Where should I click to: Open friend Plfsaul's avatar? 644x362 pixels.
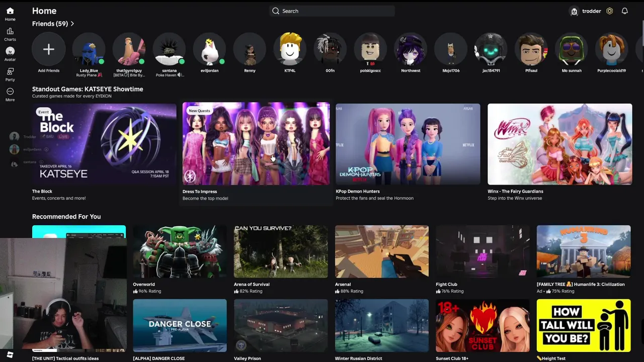[x=531, y=49]
